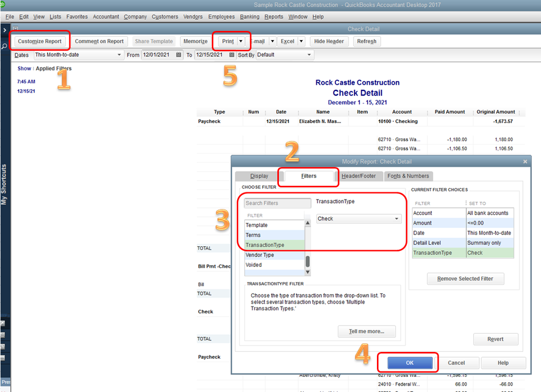Switch to the Fonts & Numbers tab
The width and height of the screenshot is (541, 392).
pos(408,176)
